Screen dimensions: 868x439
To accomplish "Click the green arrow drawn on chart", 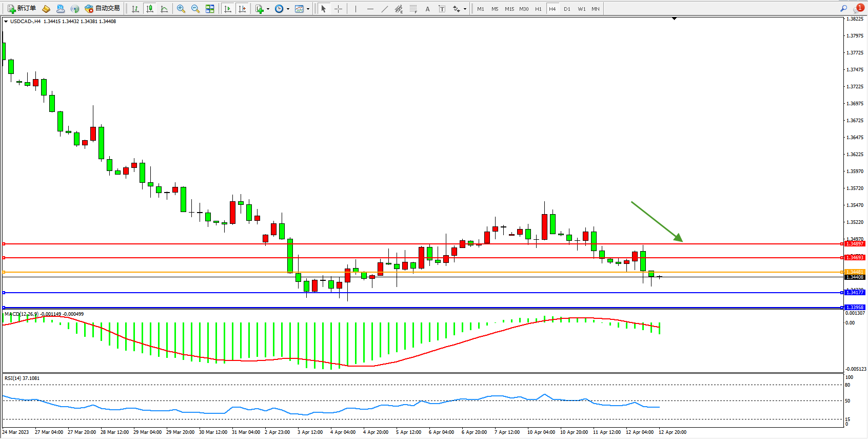I will tap(657, 221).
